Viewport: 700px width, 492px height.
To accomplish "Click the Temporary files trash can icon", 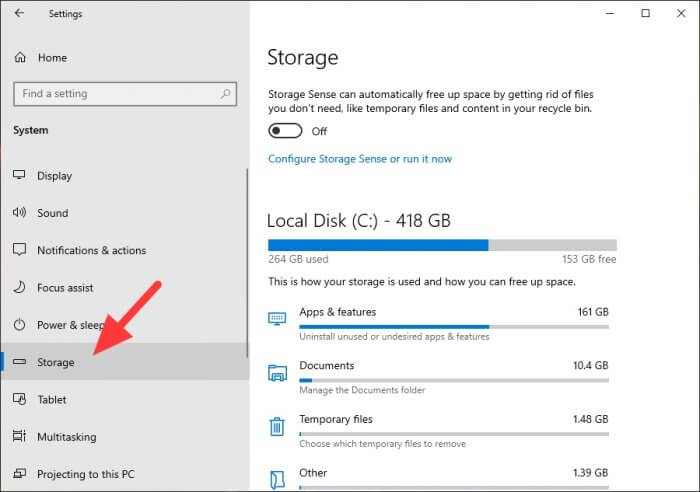I will click(x=277, y=426).
